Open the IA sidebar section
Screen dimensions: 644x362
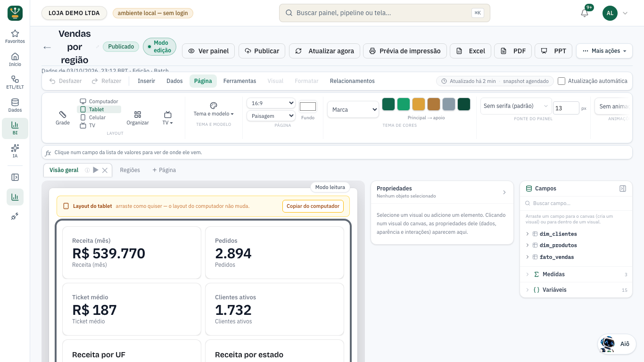[15, 151]
